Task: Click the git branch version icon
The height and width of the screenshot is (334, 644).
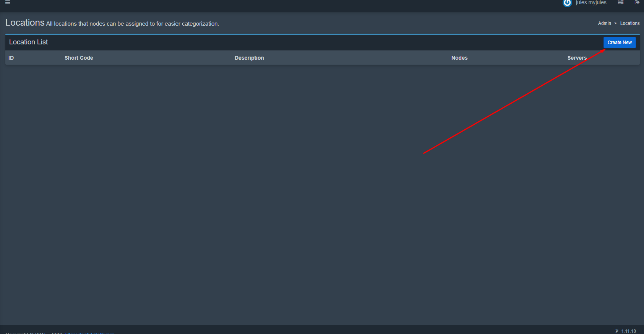Action: coord(617,331)
